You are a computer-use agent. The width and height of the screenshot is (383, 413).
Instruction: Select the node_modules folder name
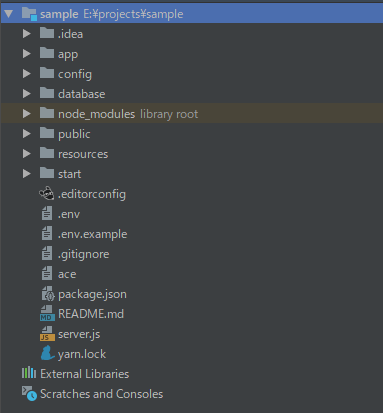[x=96, y=114]
